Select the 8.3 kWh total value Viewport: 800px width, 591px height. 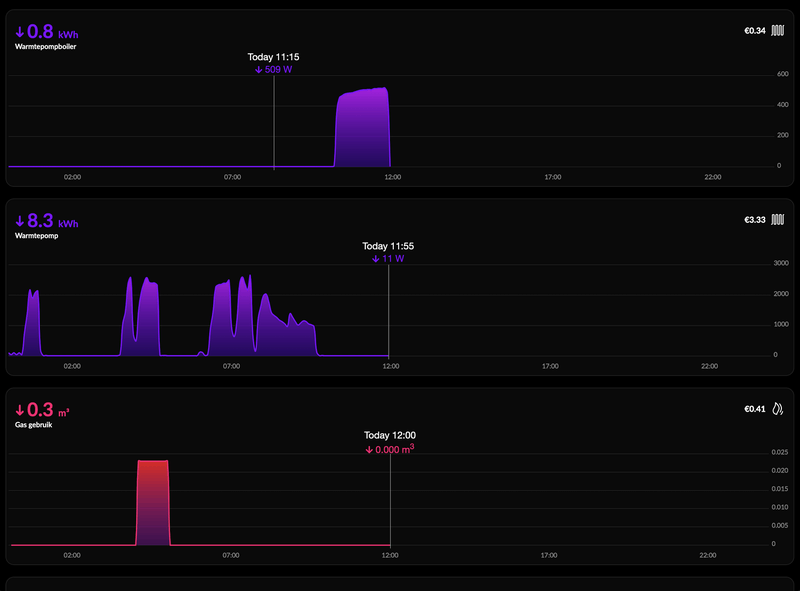tap(53, 220)
